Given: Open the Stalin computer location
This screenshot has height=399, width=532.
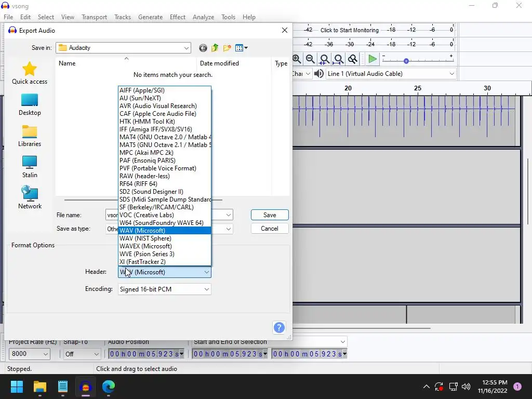Looking at the screenshot, I should tap(30, 167).
